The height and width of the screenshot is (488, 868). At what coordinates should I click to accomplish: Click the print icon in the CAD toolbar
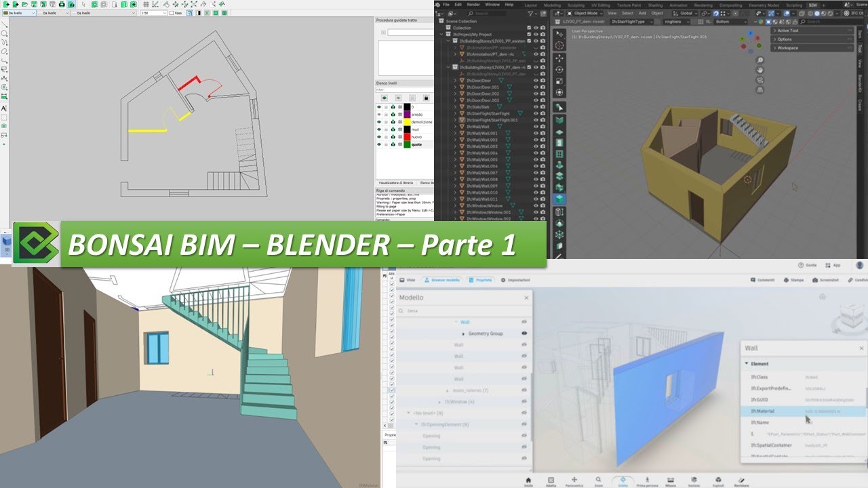[x=62, y=4]
